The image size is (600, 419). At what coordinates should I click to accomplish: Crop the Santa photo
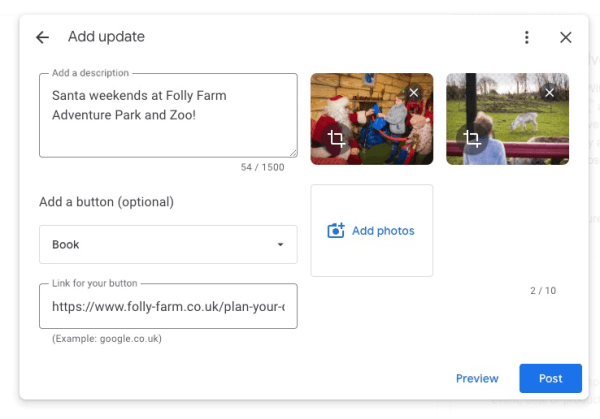coord(336,139)
